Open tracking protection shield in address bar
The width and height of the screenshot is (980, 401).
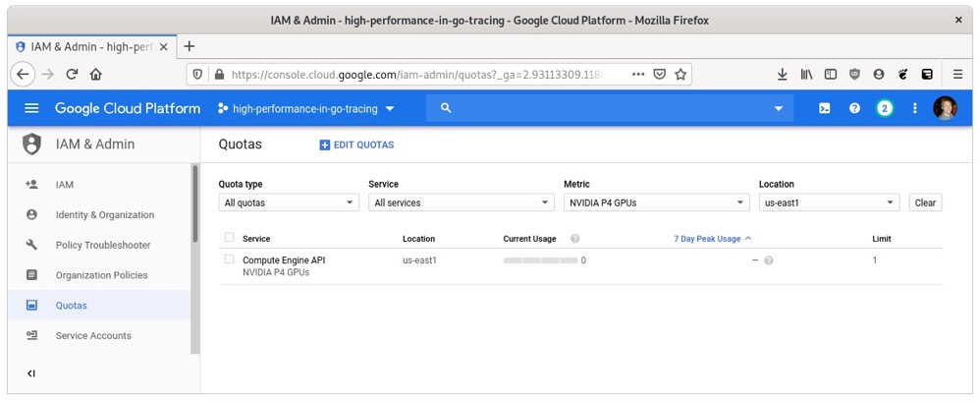(197, 75)
